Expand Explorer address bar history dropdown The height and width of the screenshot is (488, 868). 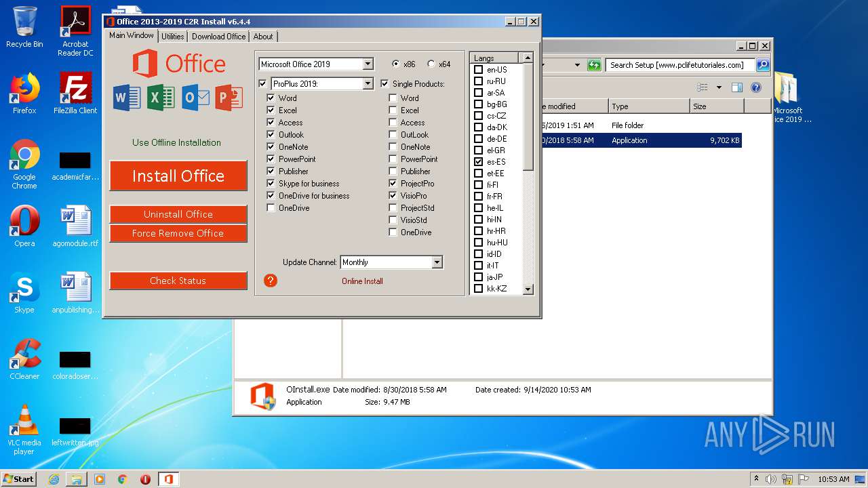point(577,65)
